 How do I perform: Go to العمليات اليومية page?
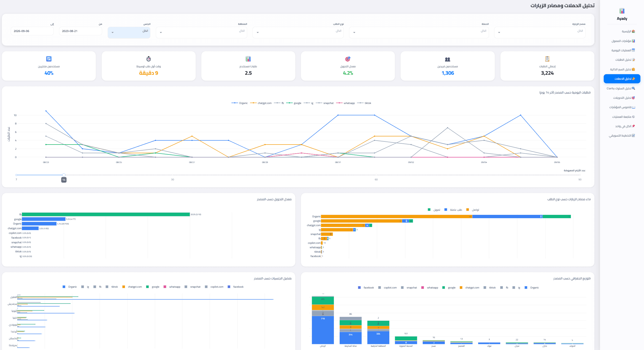[x=622, y=50]
